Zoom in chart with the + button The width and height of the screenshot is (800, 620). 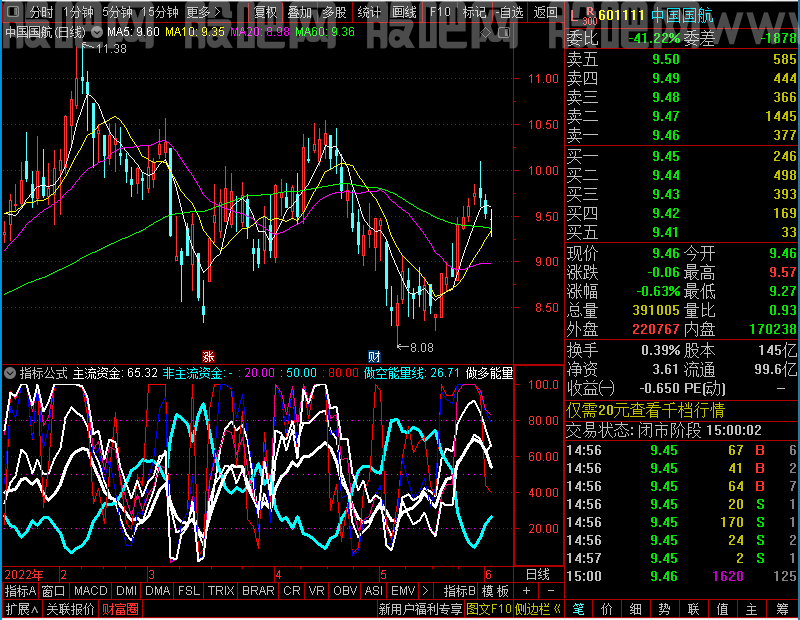pyautogui.click(x=527, y=590)
